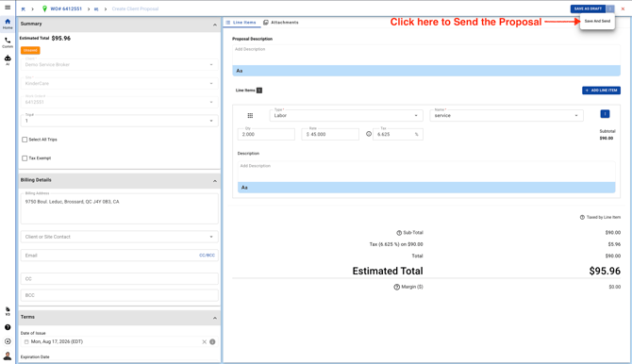Open the Name dropdown showing service

[x=507, y=115]
